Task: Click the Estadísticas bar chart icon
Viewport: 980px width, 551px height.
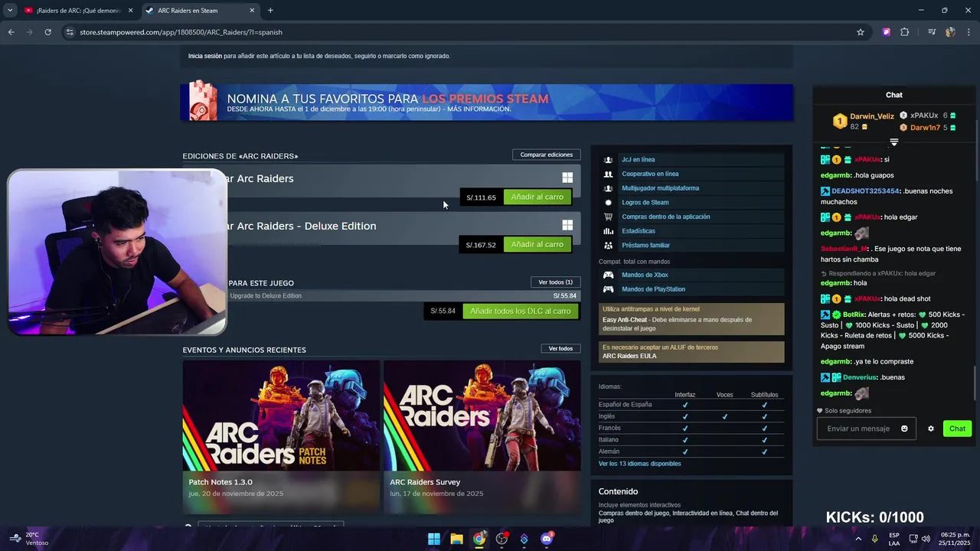Action: pos(608,231)
